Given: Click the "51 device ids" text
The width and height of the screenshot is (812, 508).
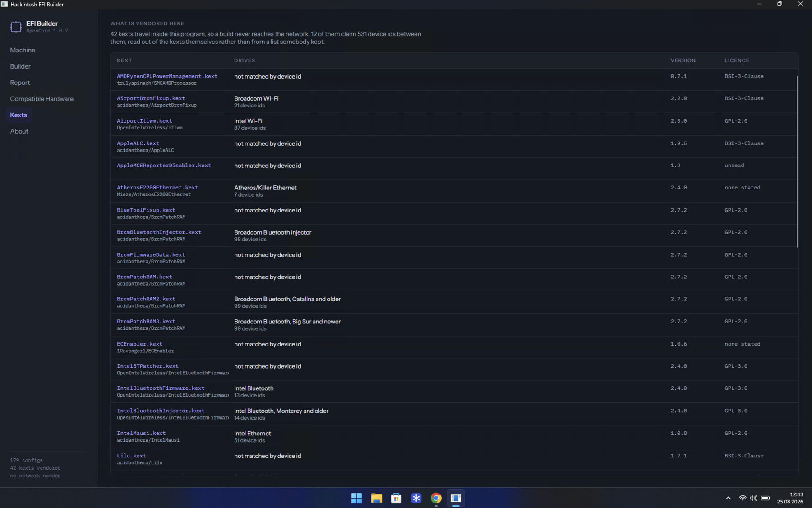Looking at the screenshot, I should (249, 441).
